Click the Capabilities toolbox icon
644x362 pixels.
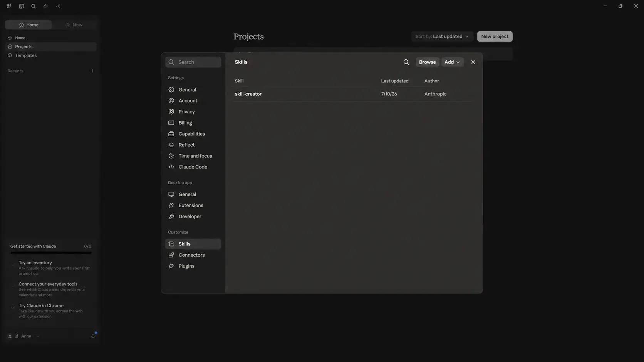coord(171,134)
